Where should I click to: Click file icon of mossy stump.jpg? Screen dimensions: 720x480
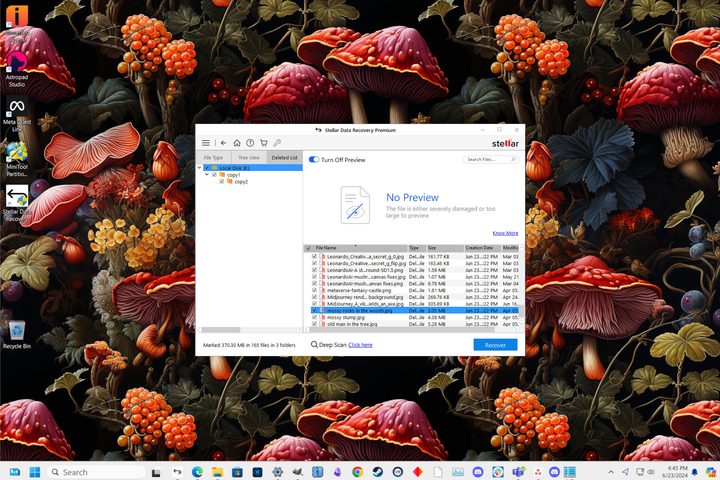tap(323, 317)
